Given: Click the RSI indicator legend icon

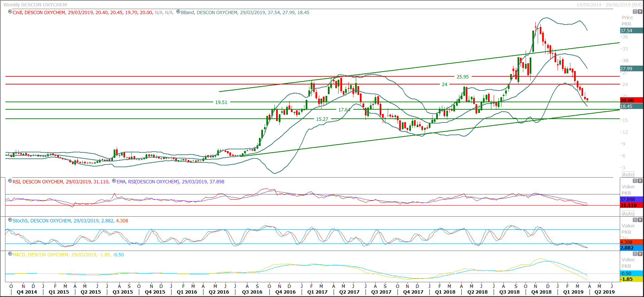Looking at the screenshot, I should (x=10, y=181).
